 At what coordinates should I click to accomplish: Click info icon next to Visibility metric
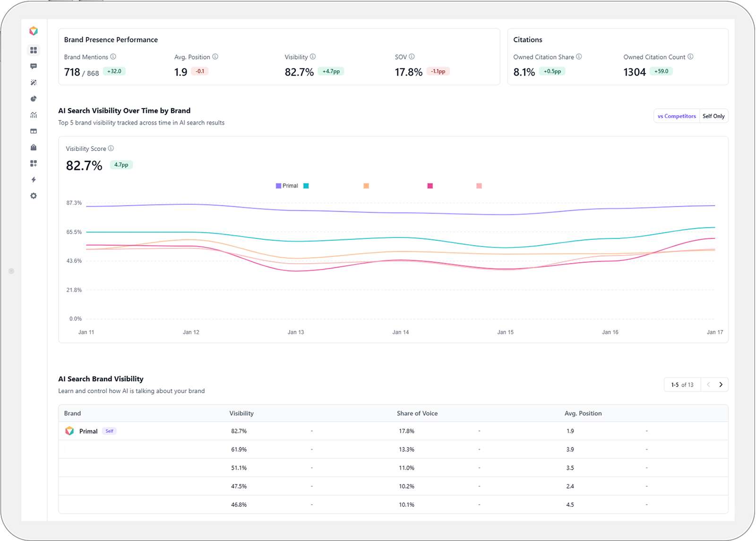(313, 57)
